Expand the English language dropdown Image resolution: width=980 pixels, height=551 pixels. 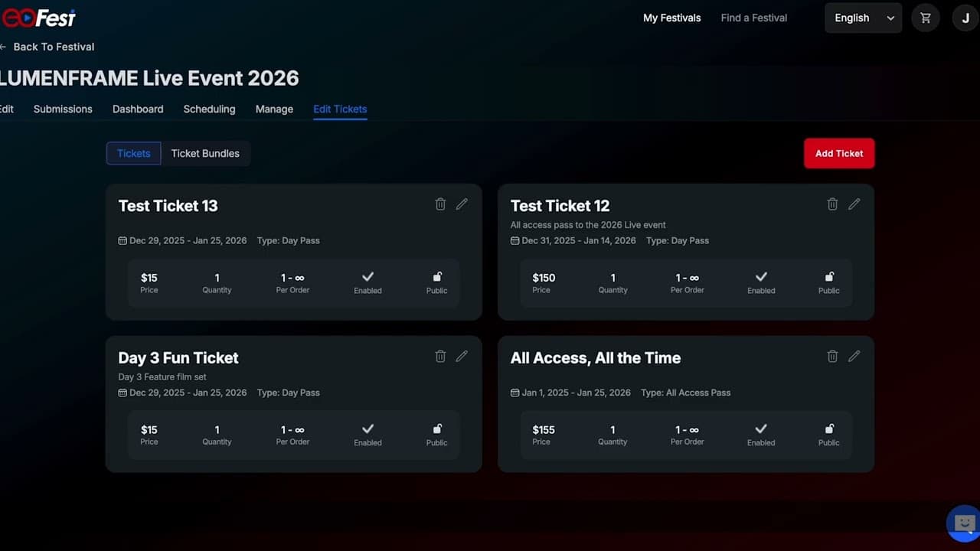point(863,18)
